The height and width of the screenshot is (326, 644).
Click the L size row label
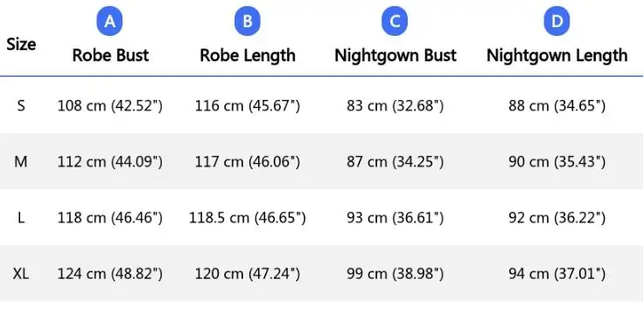pos(21,218)
